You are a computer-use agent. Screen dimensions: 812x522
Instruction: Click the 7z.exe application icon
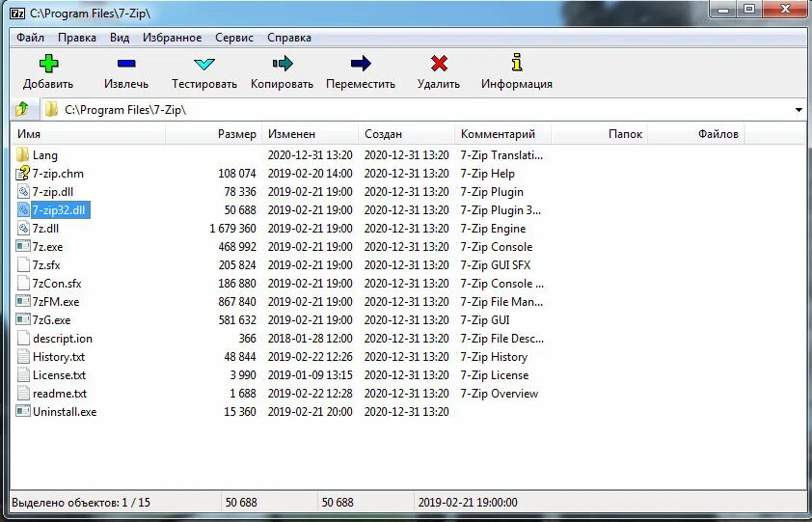[23, 246]
